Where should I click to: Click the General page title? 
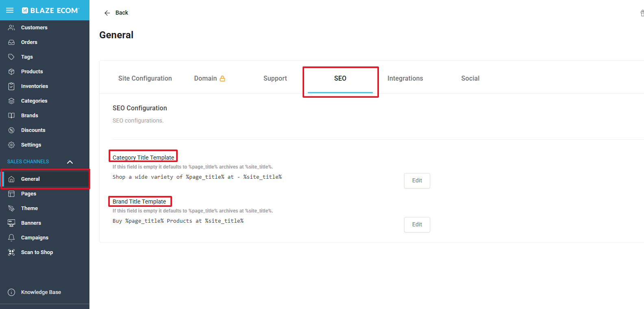116,35
